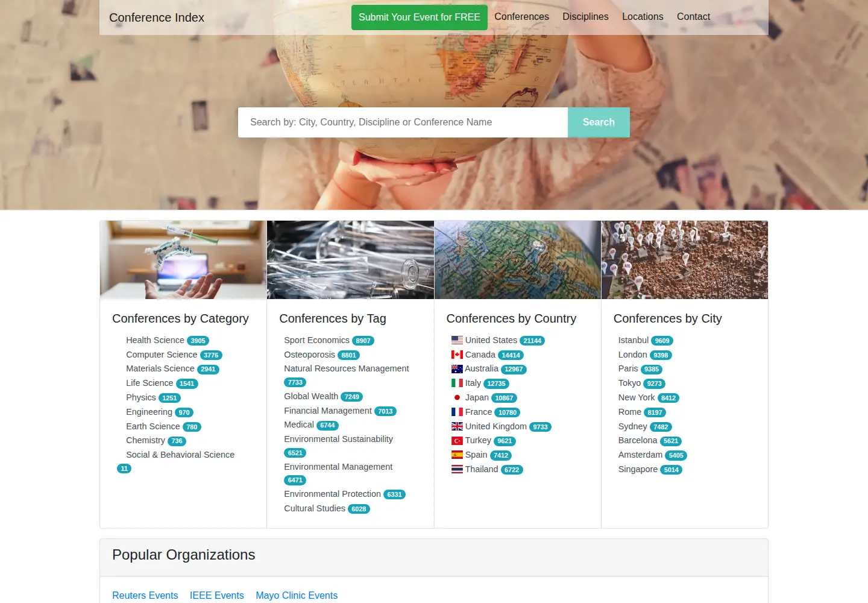Open Cultural Studies tag link
Screen dimensions: 868x603
[315, 508]
